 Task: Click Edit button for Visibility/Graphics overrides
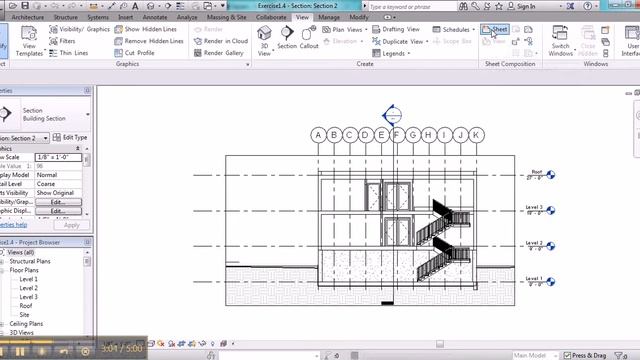click(x=58, y=202)
